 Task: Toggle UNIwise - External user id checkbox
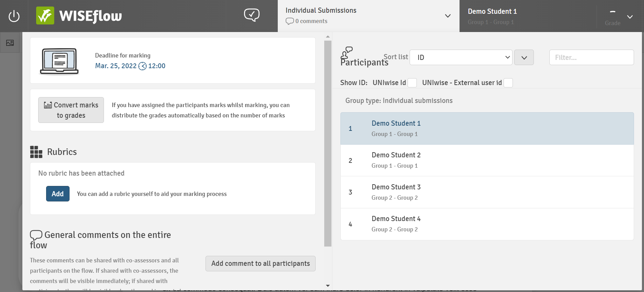tap(508, 83)
